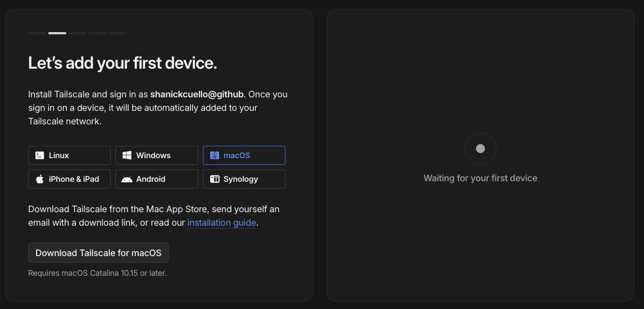Click the shanickcuello@github account name
Image resolution: width=644 pixels, height=309 pixels.
tap(197, 94)
